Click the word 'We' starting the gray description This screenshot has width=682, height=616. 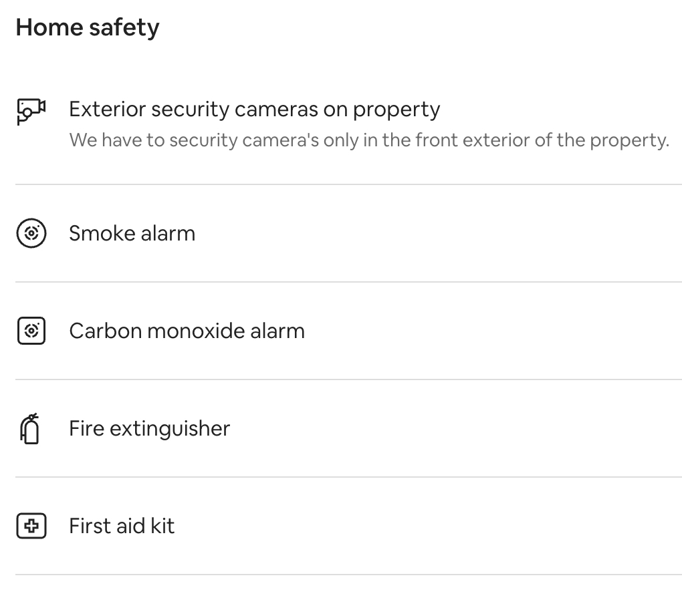tap(83, 140)
